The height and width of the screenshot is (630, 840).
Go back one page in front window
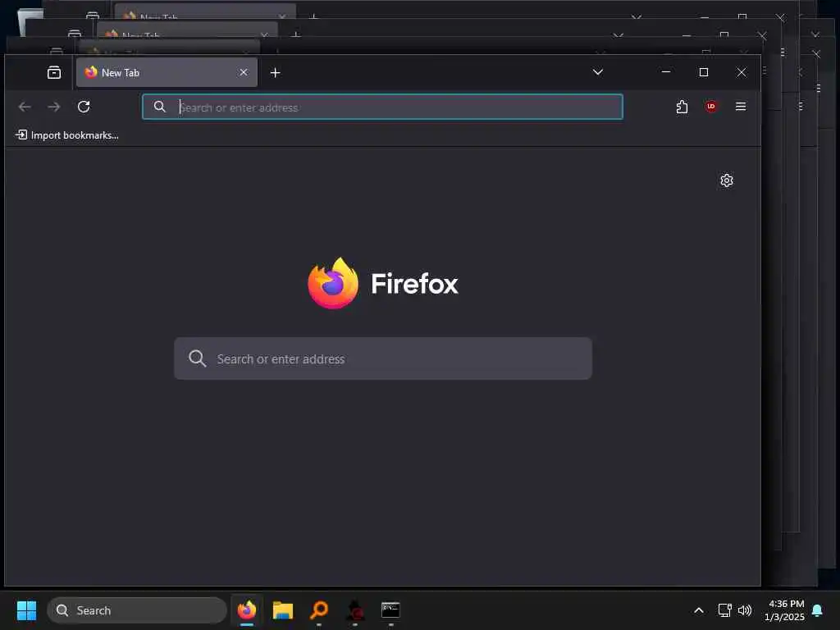coord(25,107)
